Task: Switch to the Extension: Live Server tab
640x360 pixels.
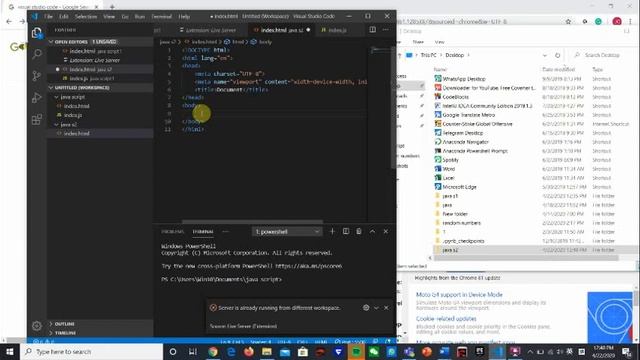Action: point(207,30)
